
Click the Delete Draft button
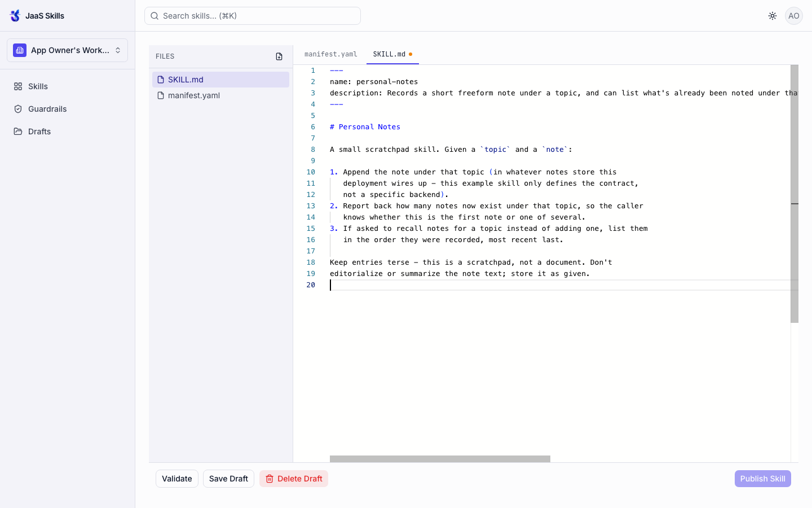coord(294,479)
